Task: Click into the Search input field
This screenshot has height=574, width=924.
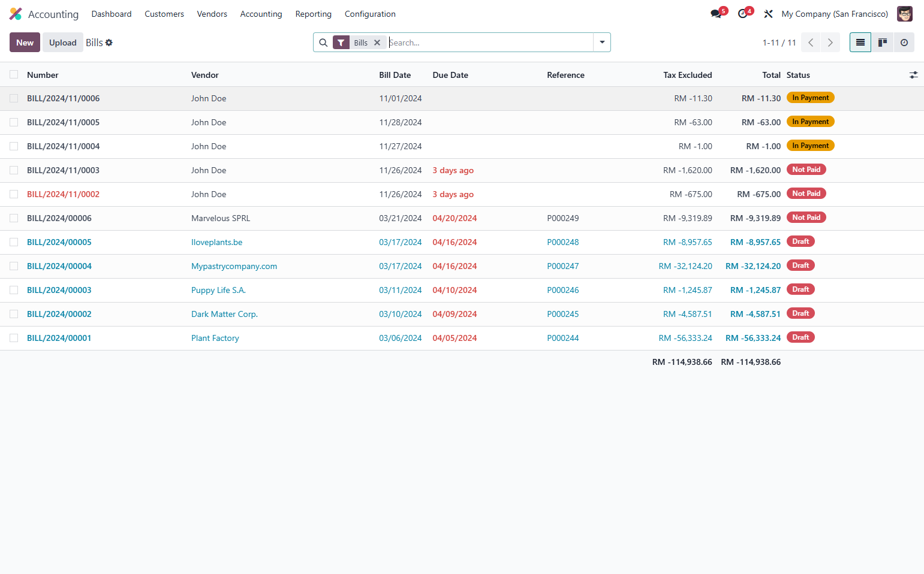Action: click(490, 43)
